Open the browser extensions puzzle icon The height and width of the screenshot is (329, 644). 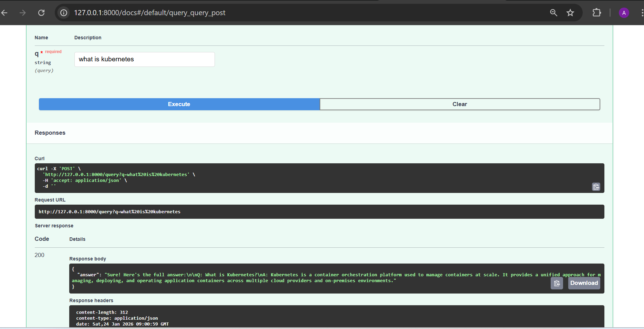596,13
